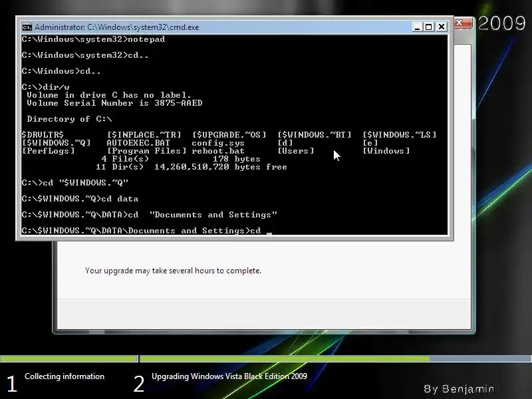The height and width of the screenshot is (399, 532).
Task: Click the [$WINDOWS.~Q] directory entry
Action: click(x=57, y=143)
